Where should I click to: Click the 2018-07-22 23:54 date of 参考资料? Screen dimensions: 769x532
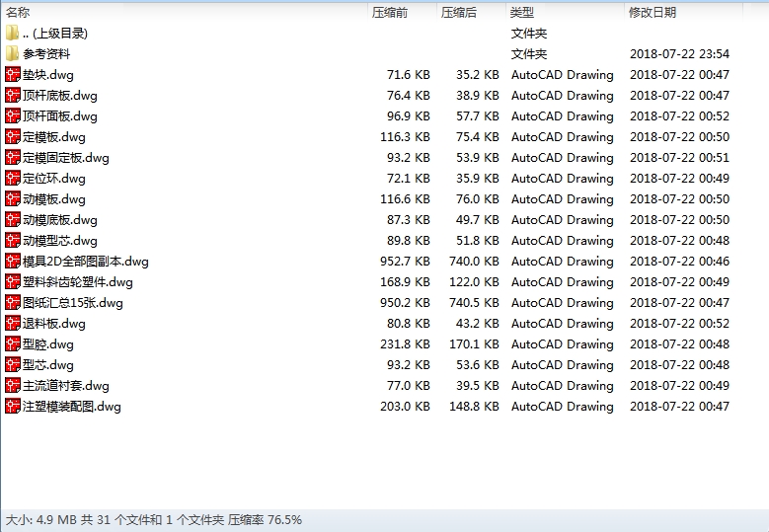[680, 53]
